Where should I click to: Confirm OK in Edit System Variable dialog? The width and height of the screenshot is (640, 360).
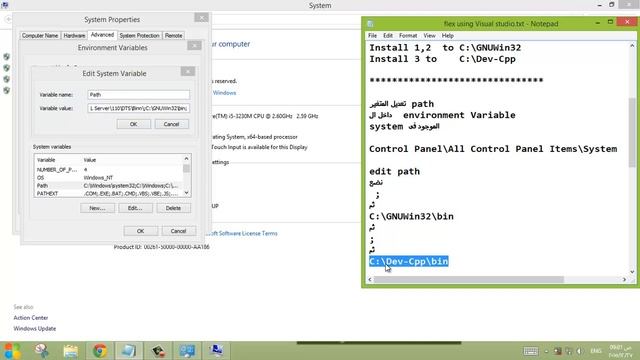point(133,124)
